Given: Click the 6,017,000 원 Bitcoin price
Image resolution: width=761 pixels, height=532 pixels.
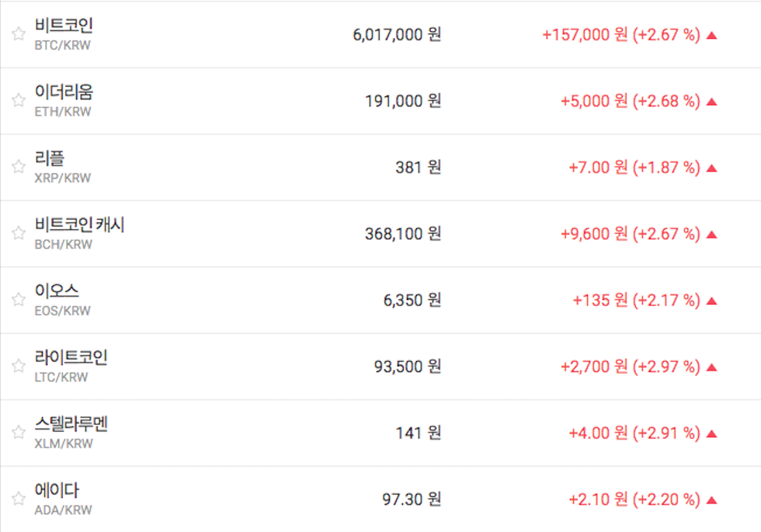Looking at the screenshot, I should click(x=396, y=35).
